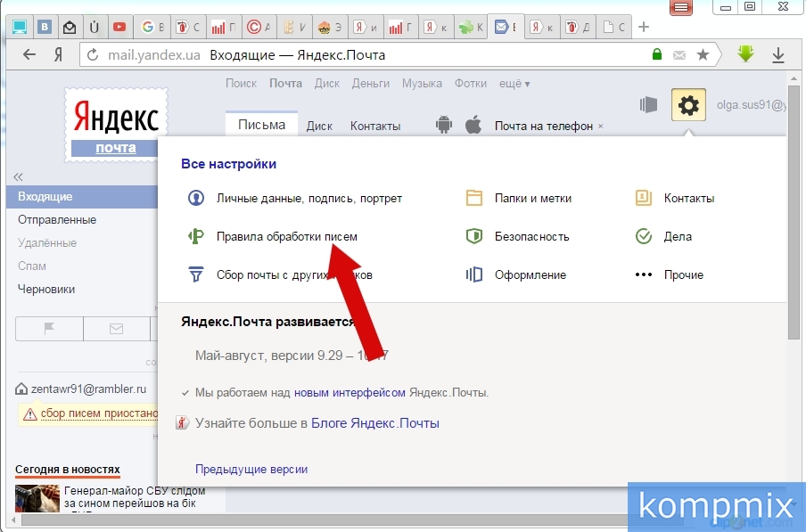Switch to the 'Контакты' tab
The height and width of the screenshot is (532, 806).
tap(374, 126)
